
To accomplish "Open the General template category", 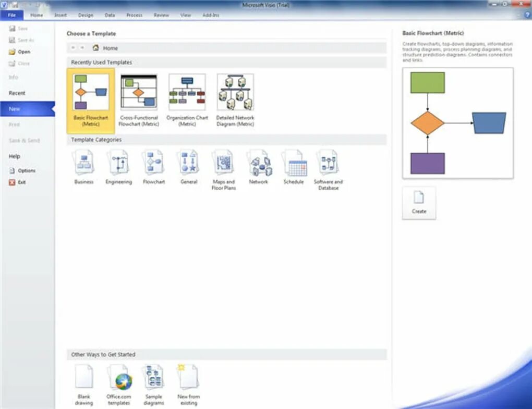I will [189, 167].
